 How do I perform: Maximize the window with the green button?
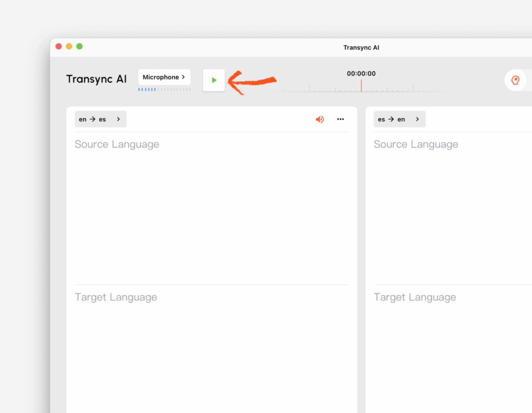[79, 46]
